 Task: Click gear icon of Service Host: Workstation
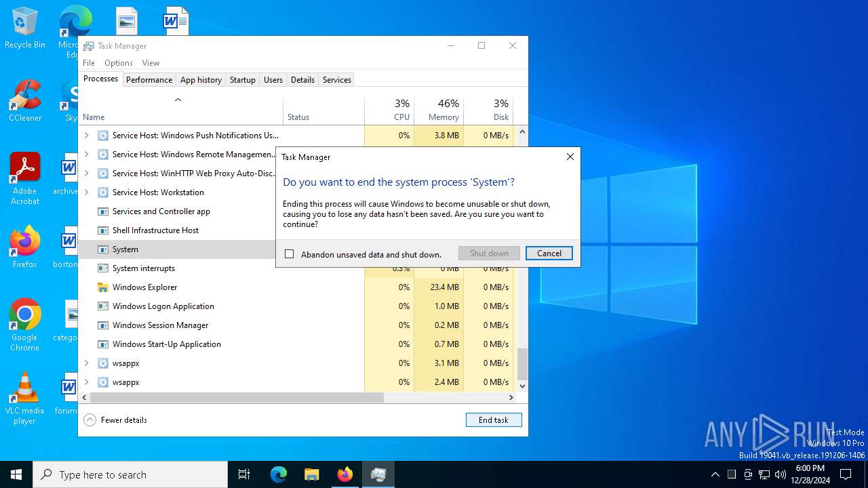[x=103, y=192]
